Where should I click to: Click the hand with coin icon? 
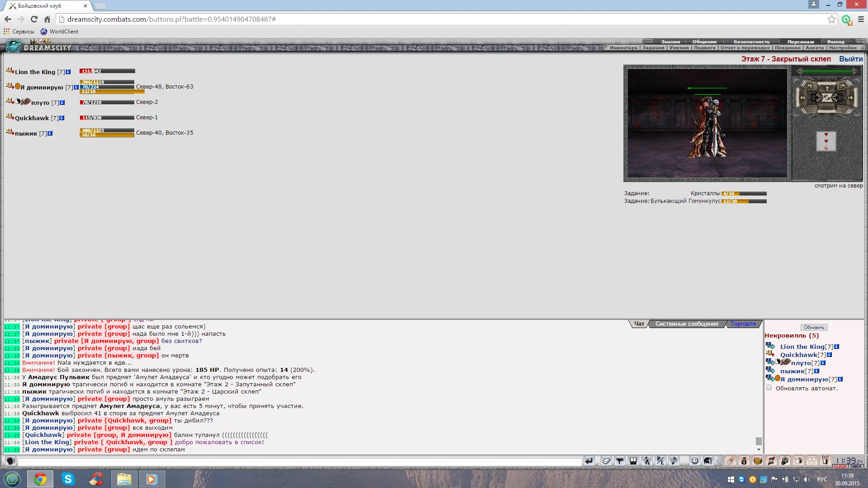[x=785, y=460]
